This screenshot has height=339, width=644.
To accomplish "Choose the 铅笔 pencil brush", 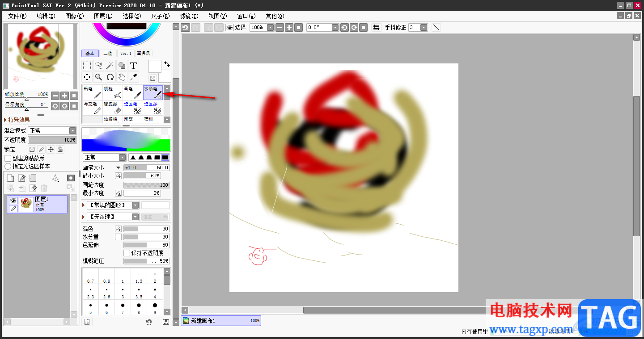I will pyautogui.click(x=92, y=92).
